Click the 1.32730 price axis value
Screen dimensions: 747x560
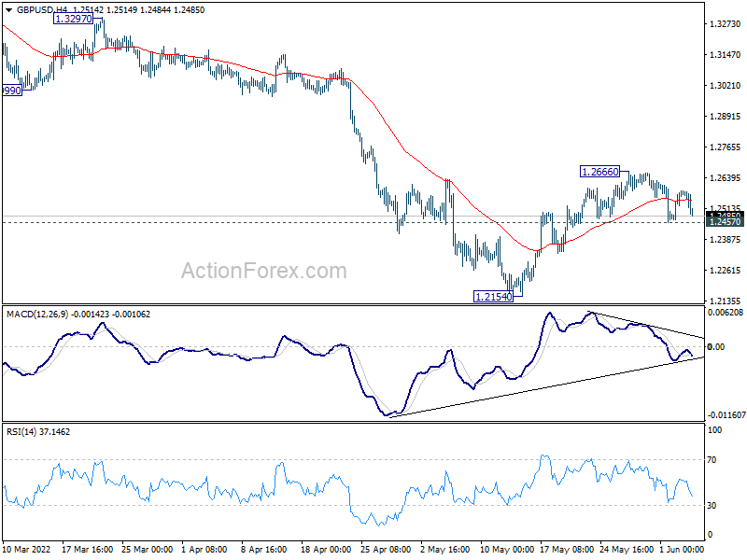726,24
